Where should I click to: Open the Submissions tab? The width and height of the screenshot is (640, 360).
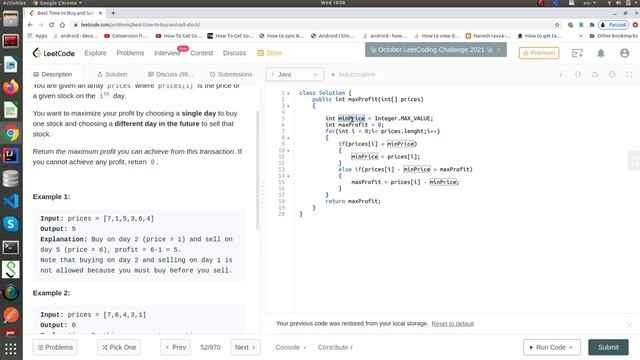tap(231, 74)
